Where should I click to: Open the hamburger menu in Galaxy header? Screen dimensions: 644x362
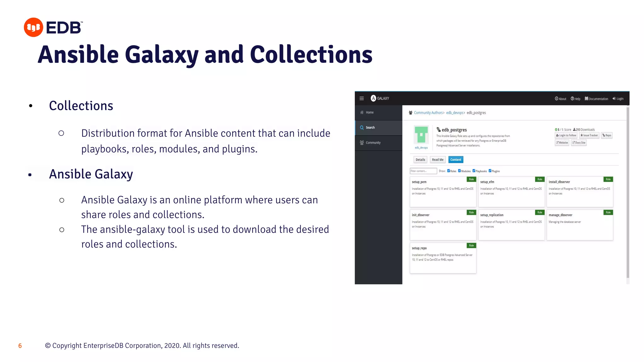coord(362,98)
